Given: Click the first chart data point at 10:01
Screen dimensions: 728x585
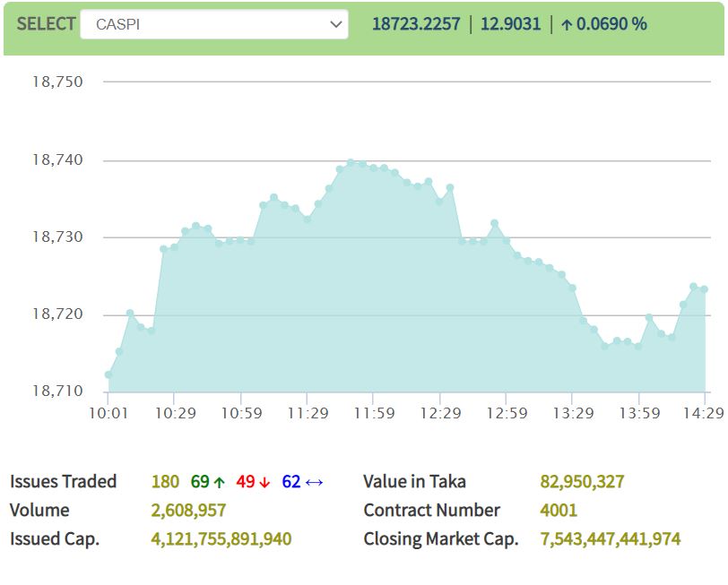Looking at the screenshot, I should 108,374.
